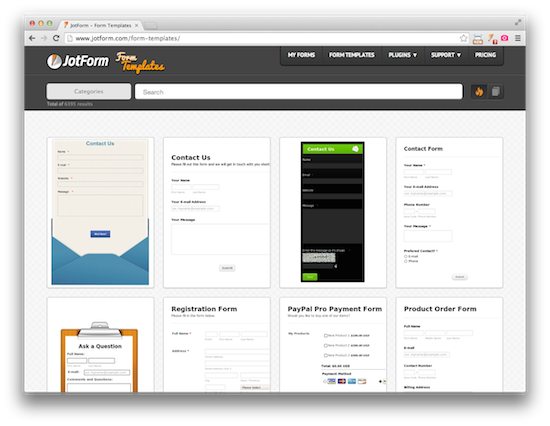Select Phone radio in Contact Form preview
Viewport: 550px width, 426px height.
pos(405,261)
